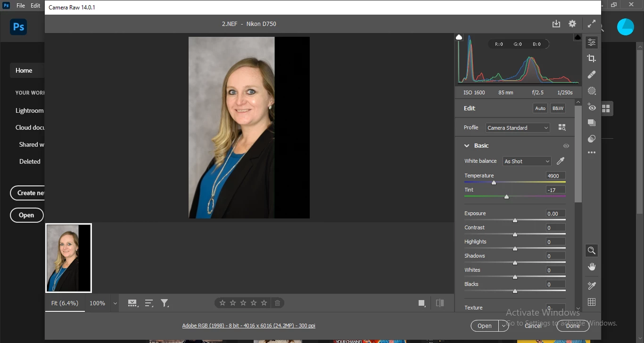644x343 pixels.
Task: Select Lightroom in Photoshop sidebar
Action: pos(29,110)
